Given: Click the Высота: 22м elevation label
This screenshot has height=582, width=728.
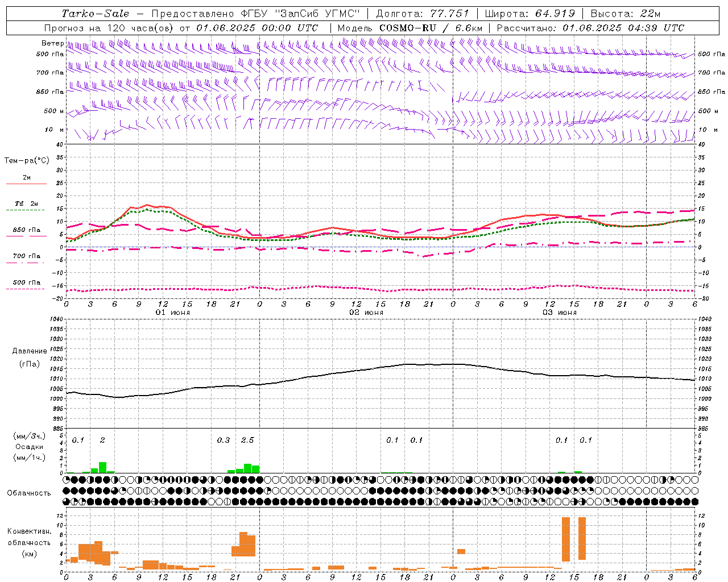Looking at the screenshot, I should (x=626, y=14).
